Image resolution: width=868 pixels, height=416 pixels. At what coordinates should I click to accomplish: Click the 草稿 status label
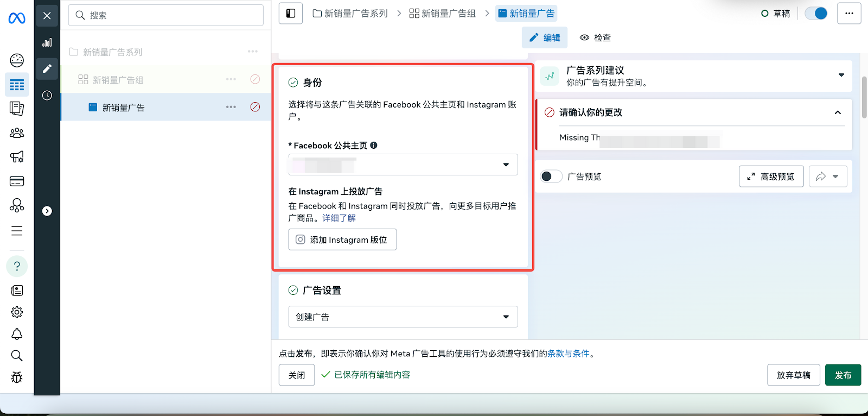(x=782, y=14)
